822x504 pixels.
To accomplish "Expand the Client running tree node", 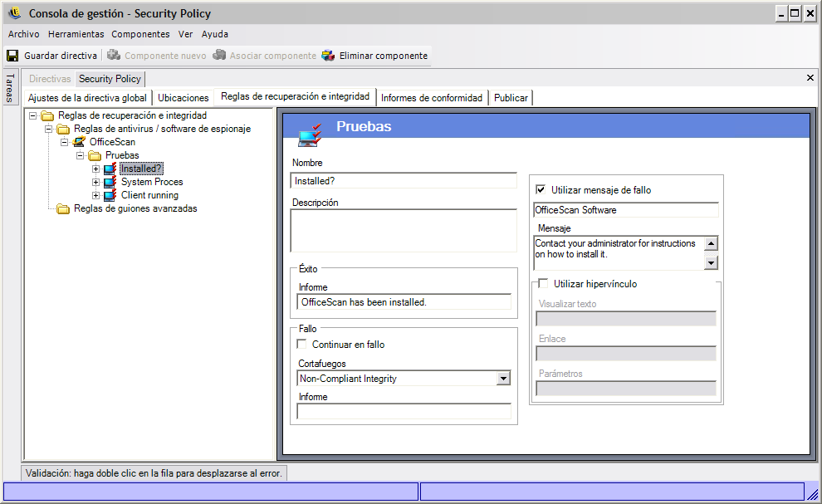I will (96, 195).
